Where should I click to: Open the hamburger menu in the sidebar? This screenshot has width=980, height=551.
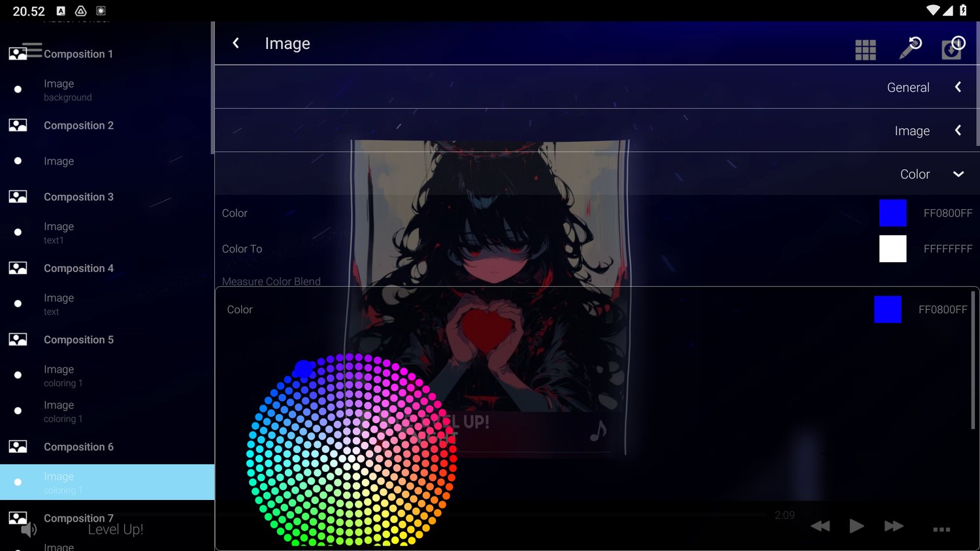click(x=32, y=49)
